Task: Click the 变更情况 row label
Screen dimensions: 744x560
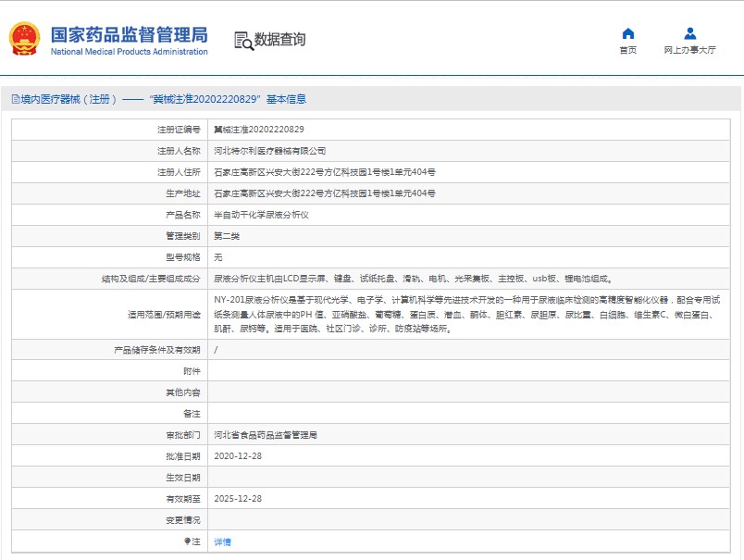Action: pyautogui.click(x=183, y=520)
